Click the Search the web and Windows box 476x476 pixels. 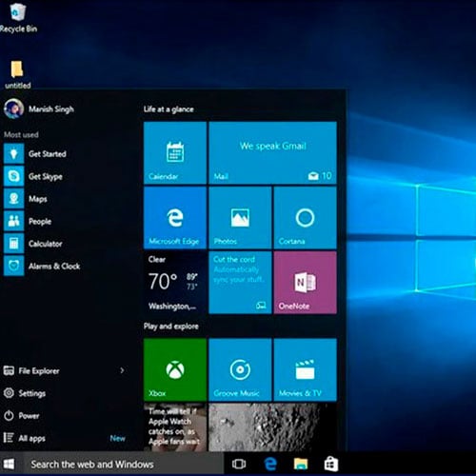pos(124,465)
